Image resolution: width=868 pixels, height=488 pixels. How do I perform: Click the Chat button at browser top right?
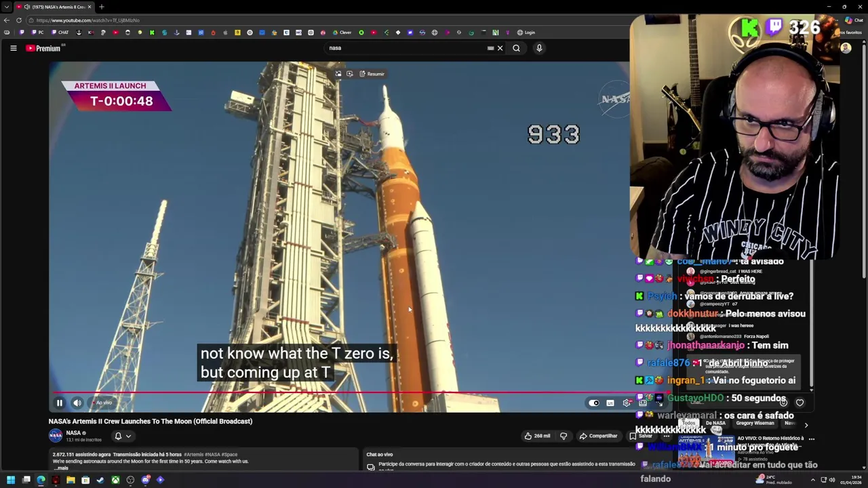point(853,20)
